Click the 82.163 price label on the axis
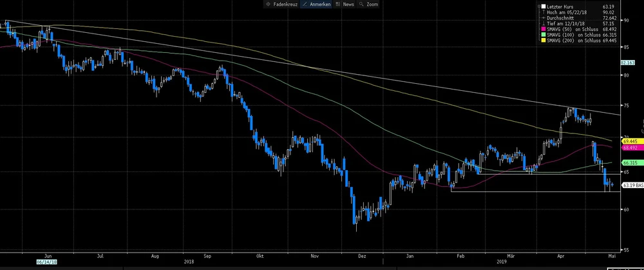Viewport: 644px width, 270px height. 628,63
